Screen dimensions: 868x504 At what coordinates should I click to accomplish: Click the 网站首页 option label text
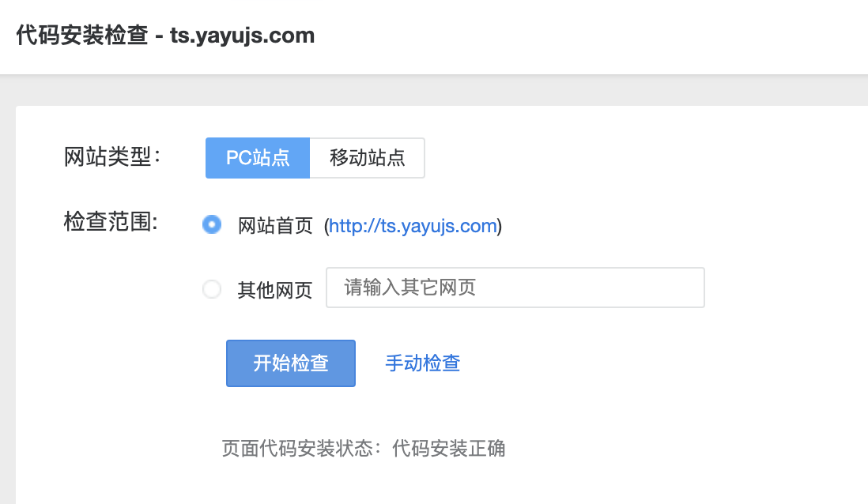point(275,226)
